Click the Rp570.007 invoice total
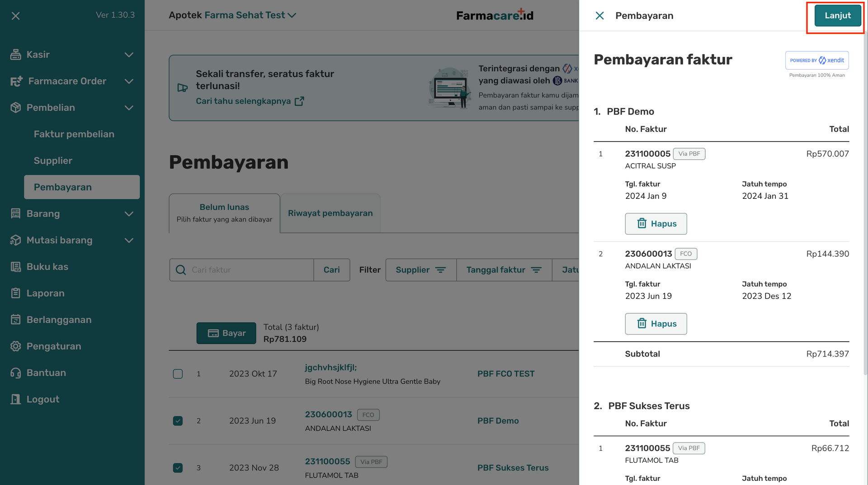This screenshot has width=868, height=485. [827, 154]
